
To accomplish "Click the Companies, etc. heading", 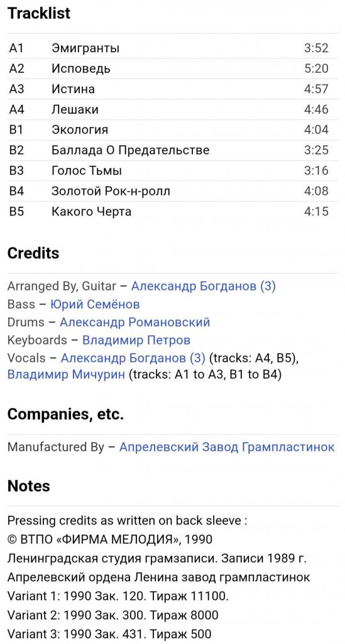I will pyautogui.click(x=65, y=414).
